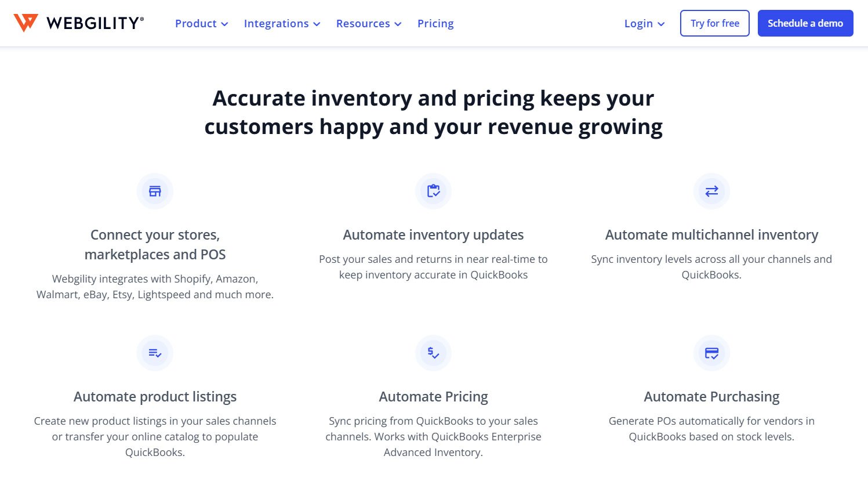Click the Schedule a demo button
Image resolution: width=868 pixels, height=485 pixels.
pyautogui.click(x=805, y=23)
